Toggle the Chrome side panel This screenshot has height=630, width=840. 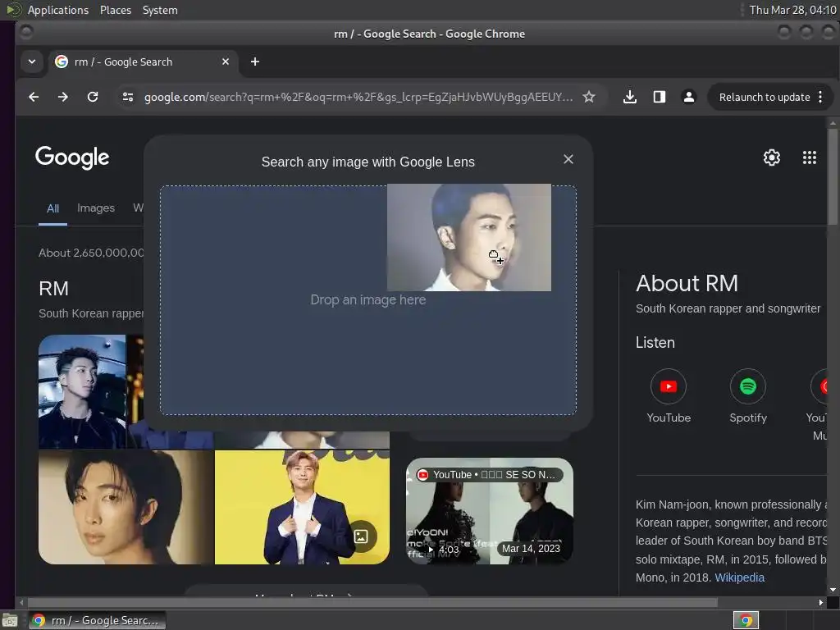(659, 97)
